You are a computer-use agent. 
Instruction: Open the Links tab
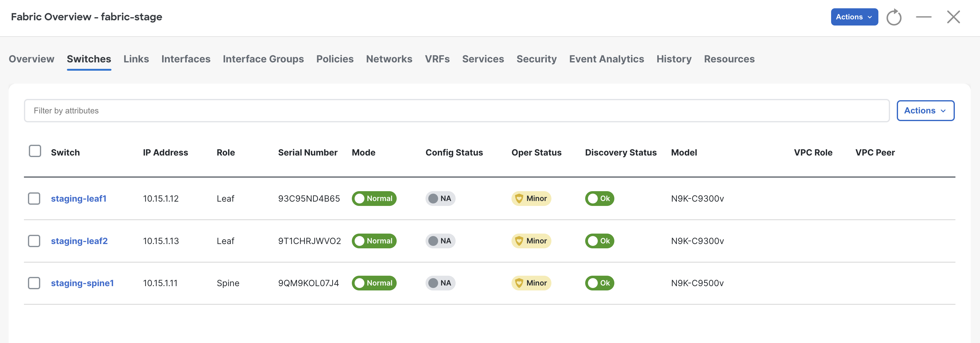[x=136, y=59]
